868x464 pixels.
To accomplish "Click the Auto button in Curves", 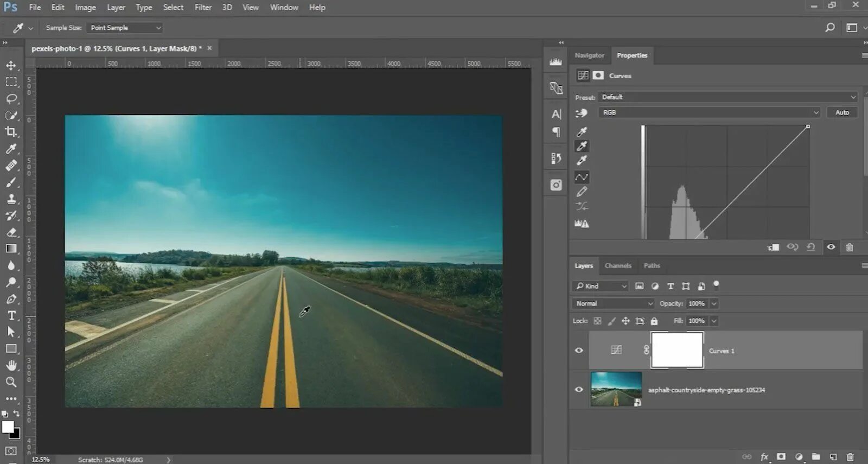I will [842, 112].
